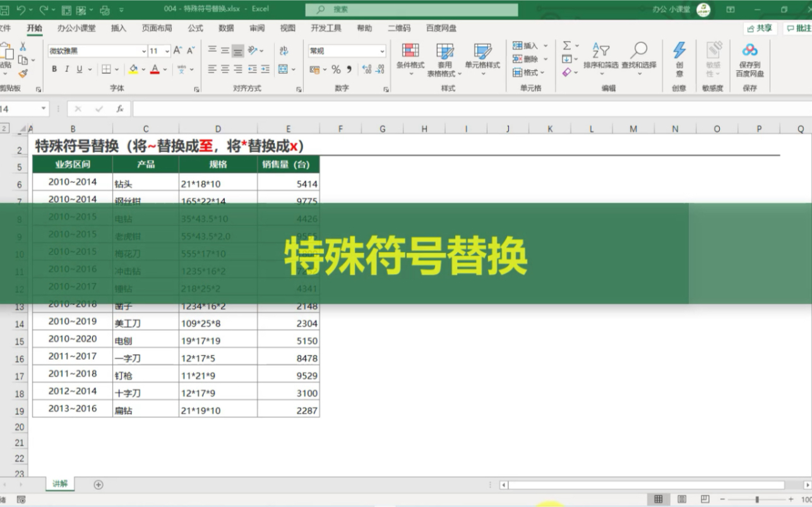Add new sheet with plus icon
Screen dimensions: 812x507
point(99,484)
